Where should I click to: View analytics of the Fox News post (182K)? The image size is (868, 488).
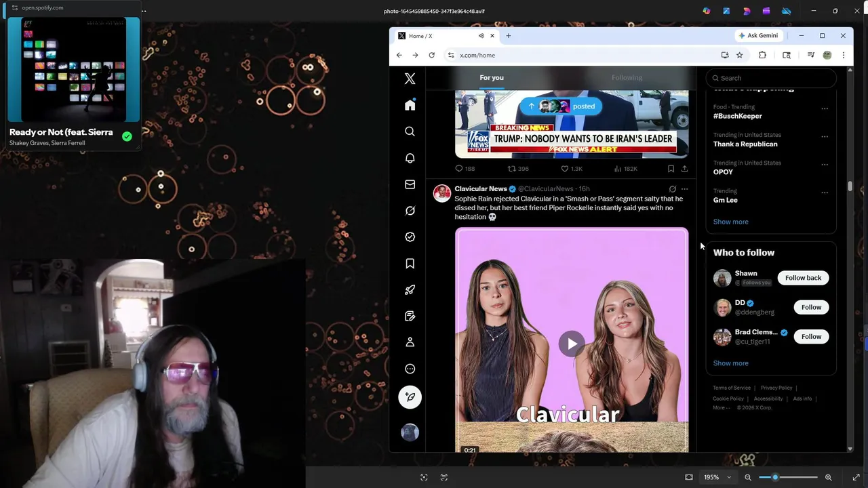(x=625, y=169)
